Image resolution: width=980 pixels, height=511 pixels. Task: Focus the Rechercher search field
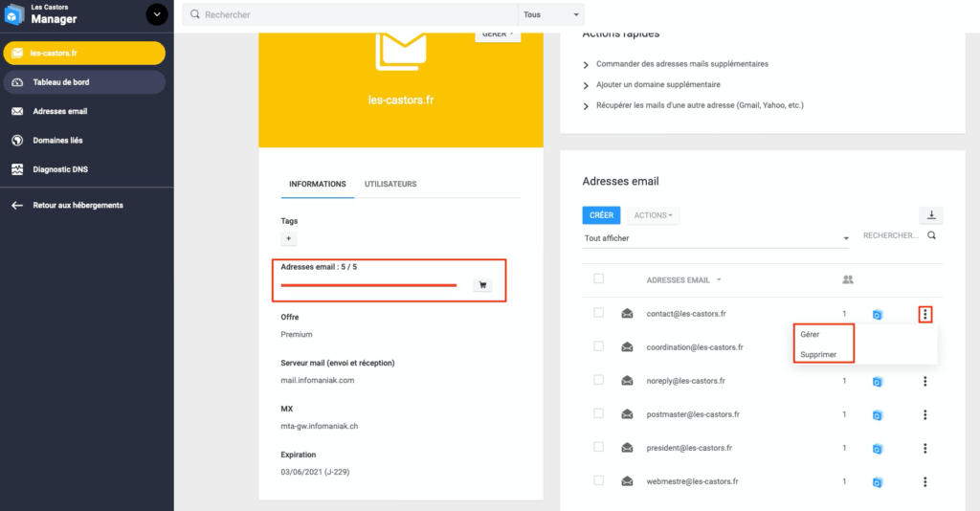pos(350,14)
